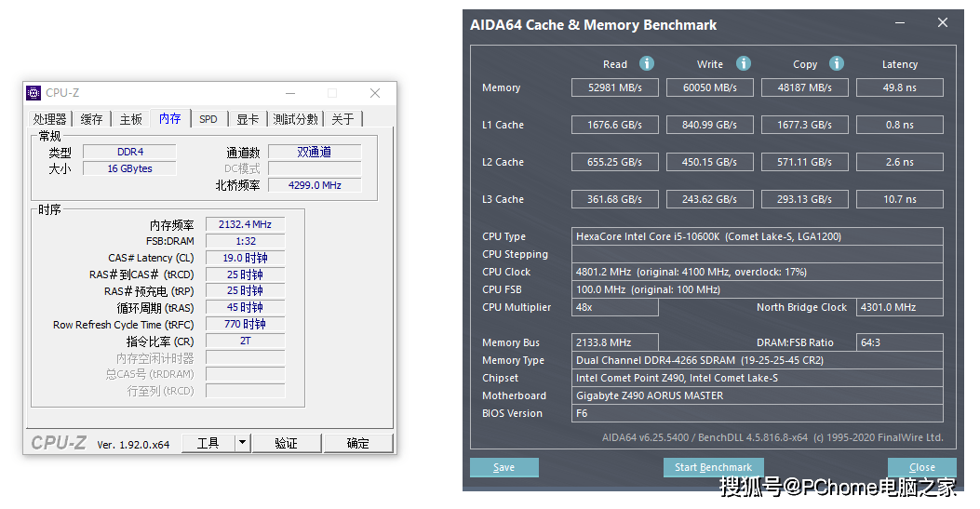This screenshot has height=509, width=980.
Task: Click the Memory Bus value 2133.8 MHz
Action: (x=615, y=342)
